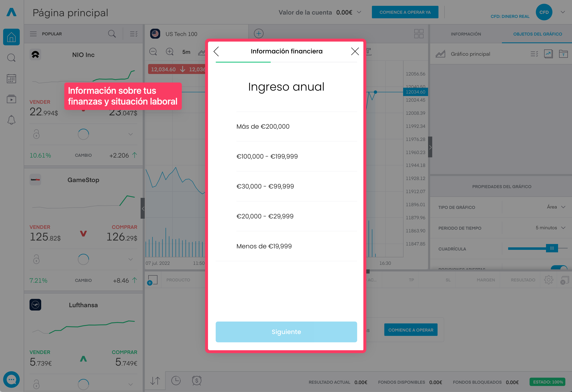Click COMIENCE A OPERAR YA button
Image resolution: width=572 pixels, height=392 pixels.
[405, 12]
